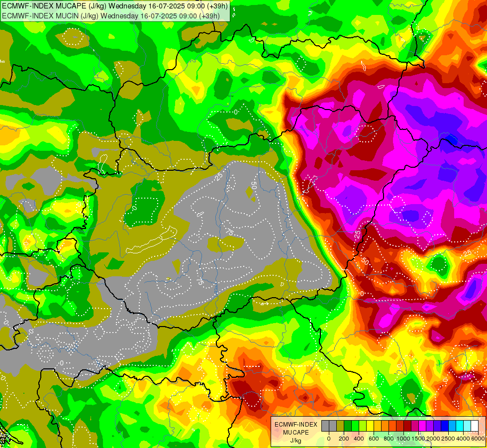Click the legend title 'ECMWF-INDEX'
Image resolution: width=487 pixels, height=448 pixels.
(296, 425)
